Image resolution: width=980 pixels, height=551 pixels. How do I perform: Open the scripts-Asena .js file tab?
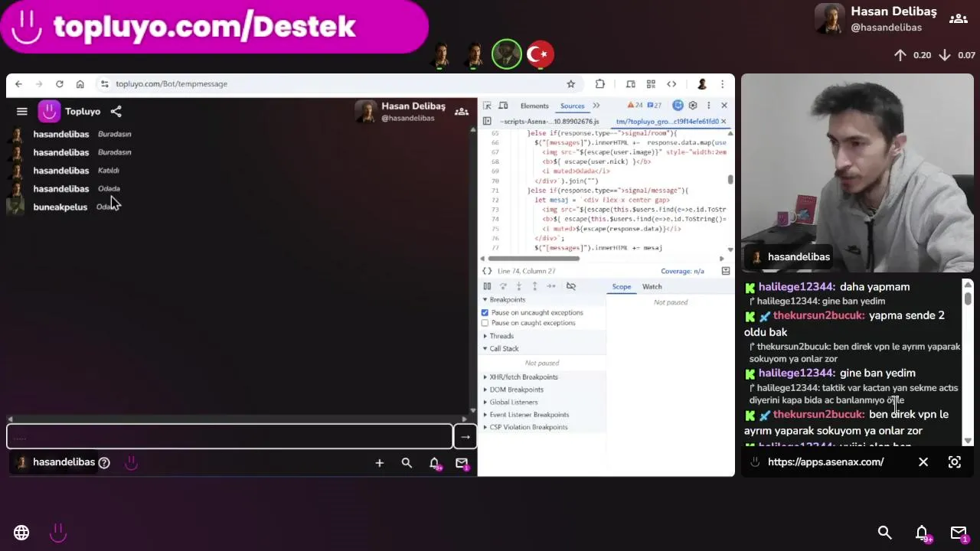[x=550, y=122]
